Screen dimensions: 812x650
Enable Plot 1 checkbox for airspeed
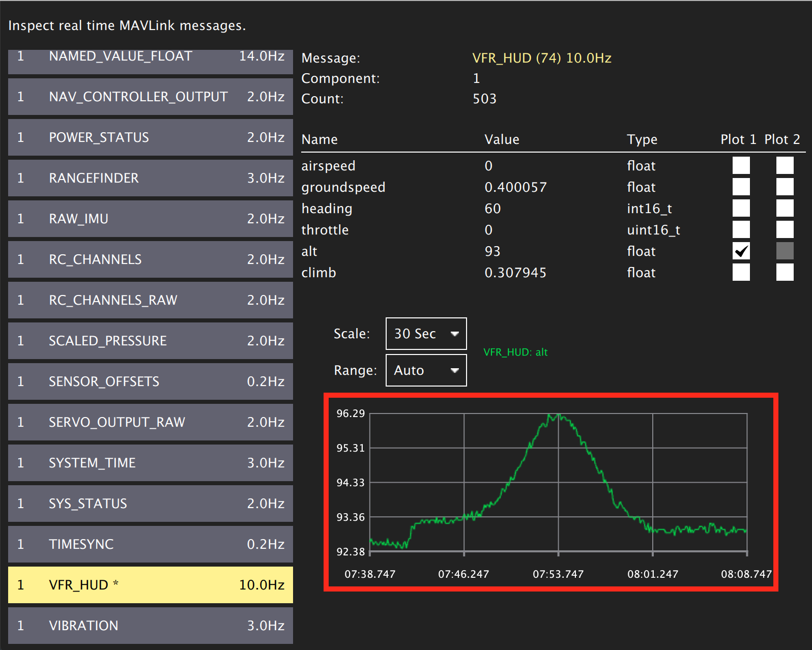coord(741,166)
